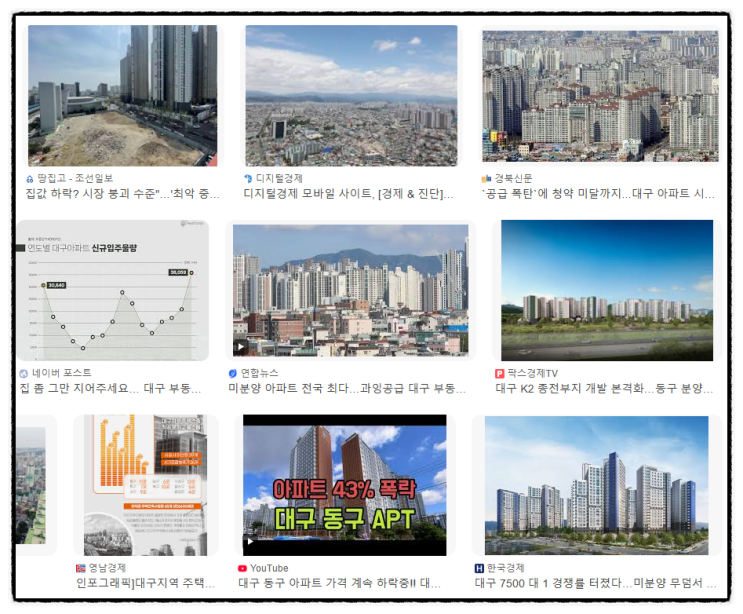
Task: Click the YouTube red logo icon
Action: tap(243, 568)
